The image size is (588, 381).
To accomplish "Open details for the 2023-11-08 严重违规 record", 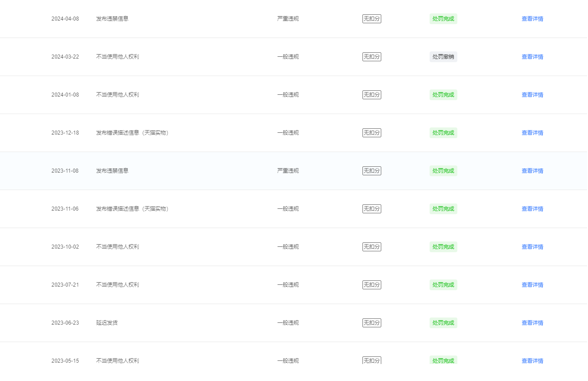I will coord(532,171).
